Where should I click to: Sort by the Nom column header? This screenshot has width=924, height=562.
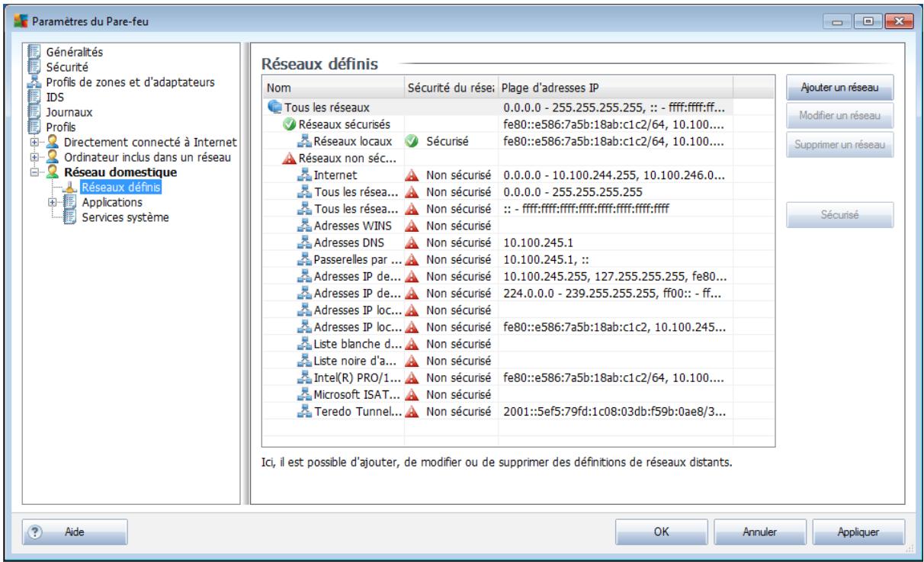333,87
